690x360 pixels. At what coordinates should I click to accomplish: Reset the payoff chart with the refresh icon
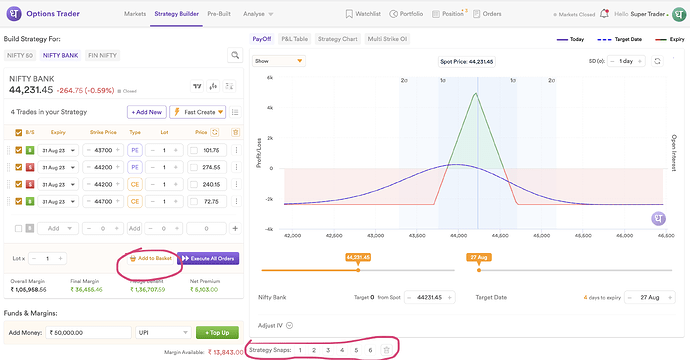[x=657, y=61]
